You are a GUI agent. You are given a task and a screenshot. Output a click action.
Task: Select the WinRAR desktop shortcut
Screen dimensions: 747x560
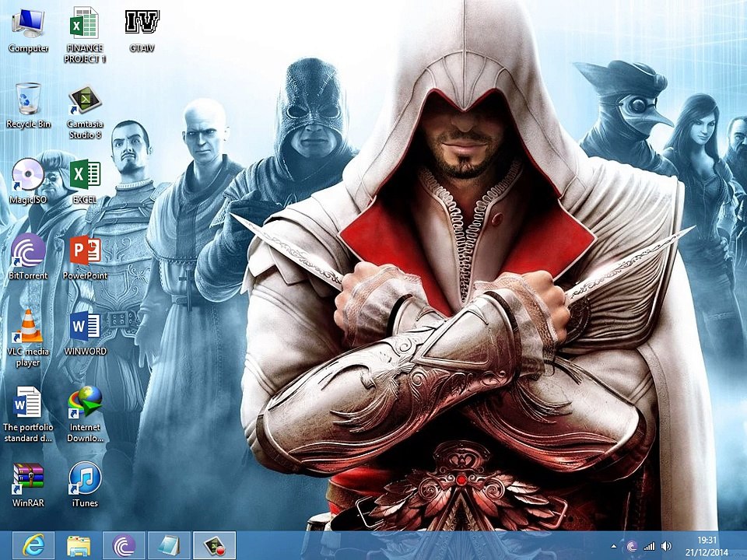(x=28, y=485)
